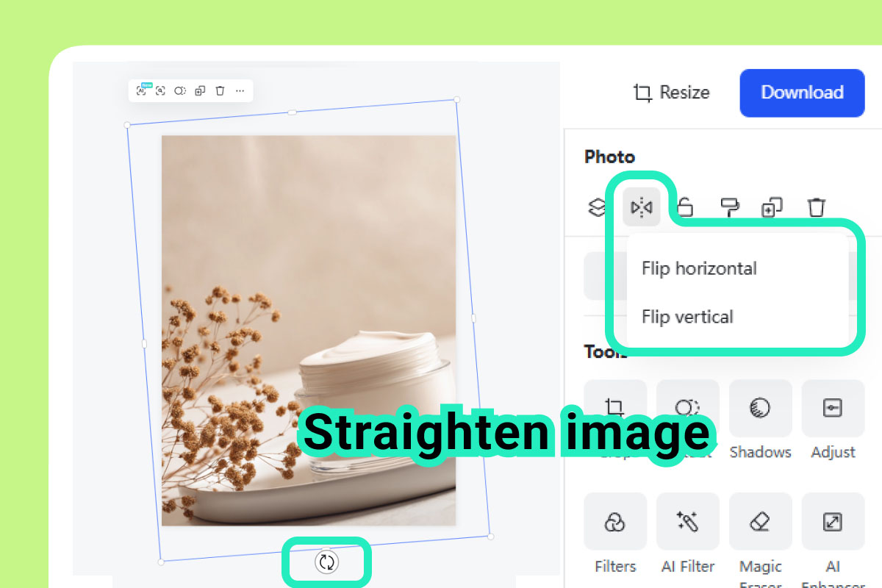Click the rotate handle below the image
This screenshot has width=882, height=588.
pyautogui.click(x=326, y=561)
